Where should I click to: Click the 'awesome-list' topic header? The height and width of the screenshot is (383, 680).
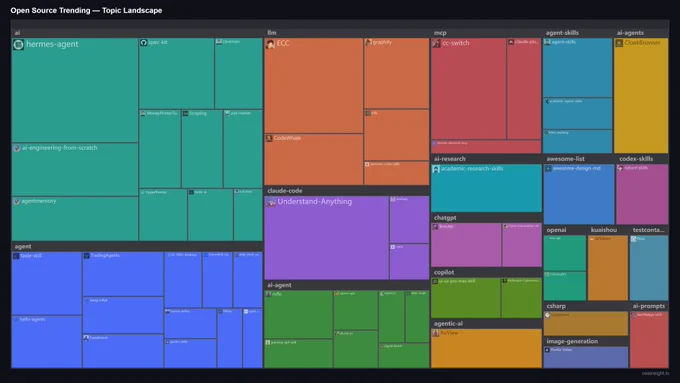566,159
